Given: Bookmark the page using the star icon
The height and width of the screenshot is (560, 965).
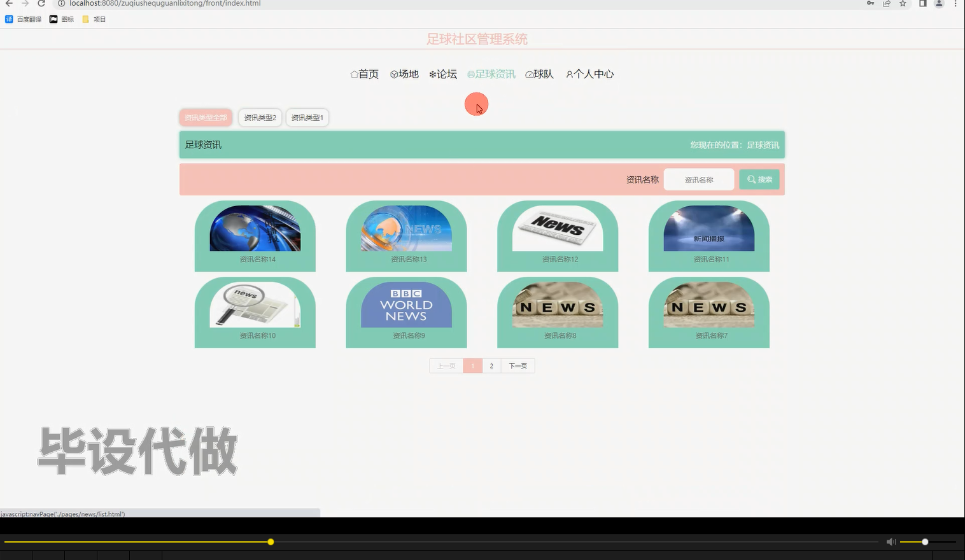Looking at the screenshot, I should (x=902, y=4).
